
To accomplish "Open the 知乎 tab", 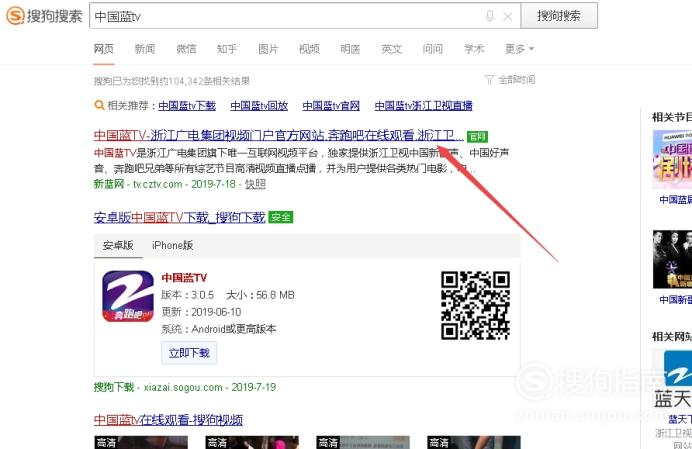I will pos(227,49).
